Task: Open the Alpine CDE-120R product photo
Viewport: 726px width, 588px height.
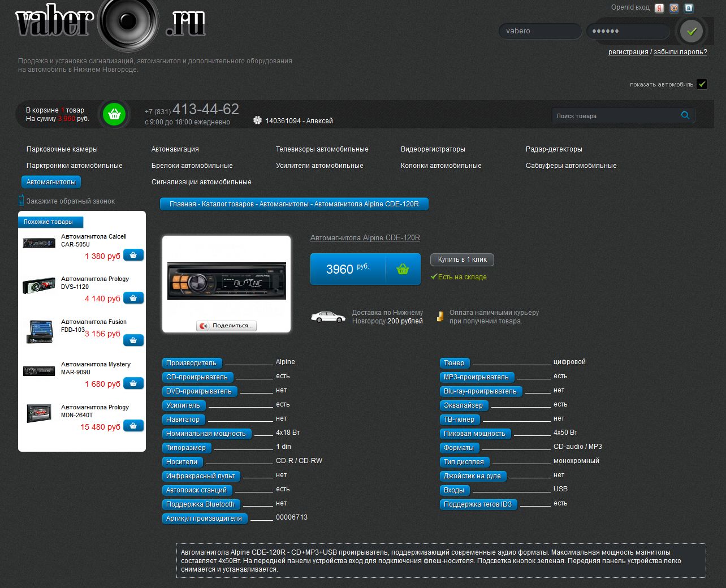Action: 226,280
